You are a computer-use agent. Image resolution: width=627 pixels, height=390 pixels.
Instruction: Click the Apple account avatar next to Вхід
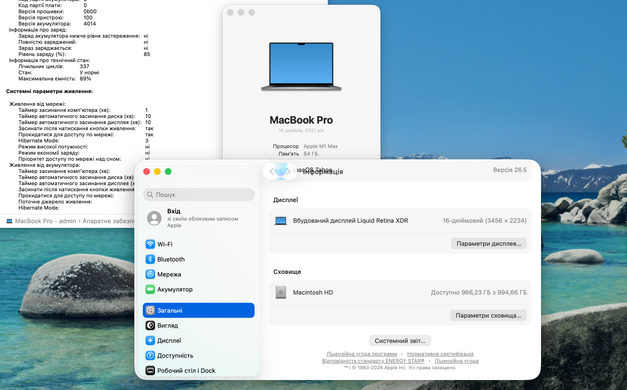154,218
